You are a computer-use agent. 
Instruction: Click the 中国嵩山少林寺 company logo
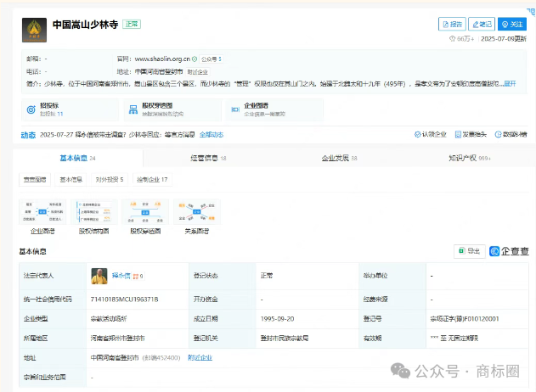click(x=35, y=31)
